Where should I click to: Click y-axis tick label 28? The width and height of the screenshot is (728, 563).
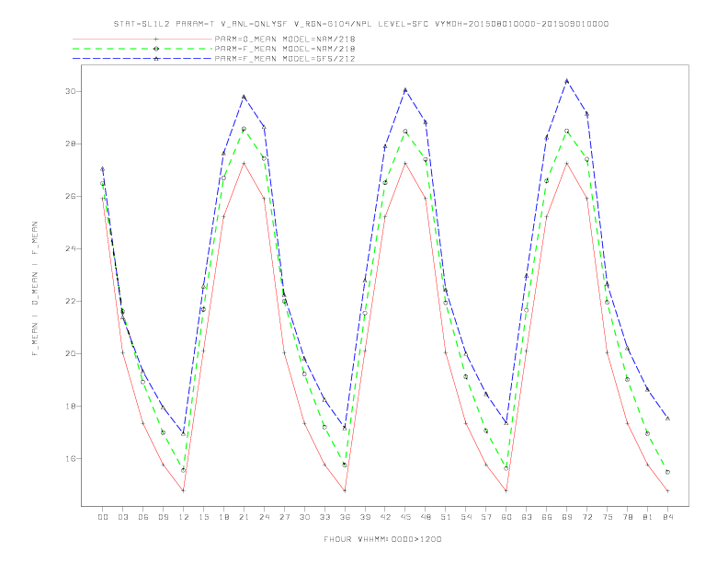click(x=71, y=144)
